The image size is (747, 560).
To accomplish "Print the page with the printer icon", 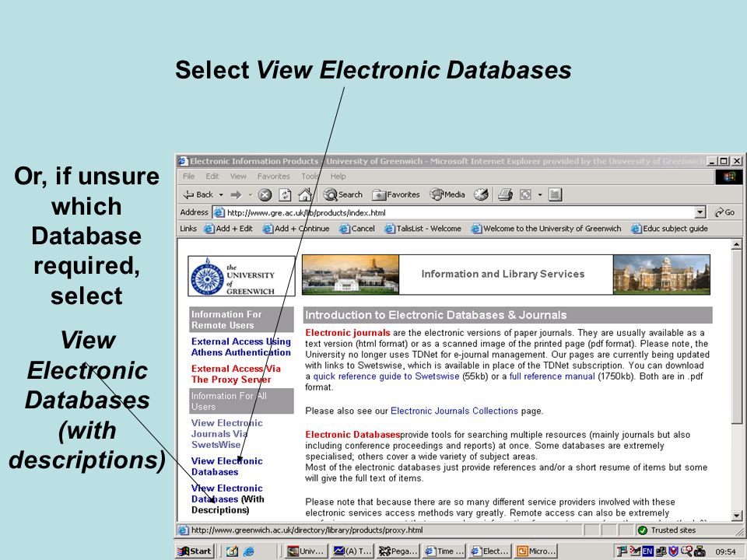I will click(505, 194).
